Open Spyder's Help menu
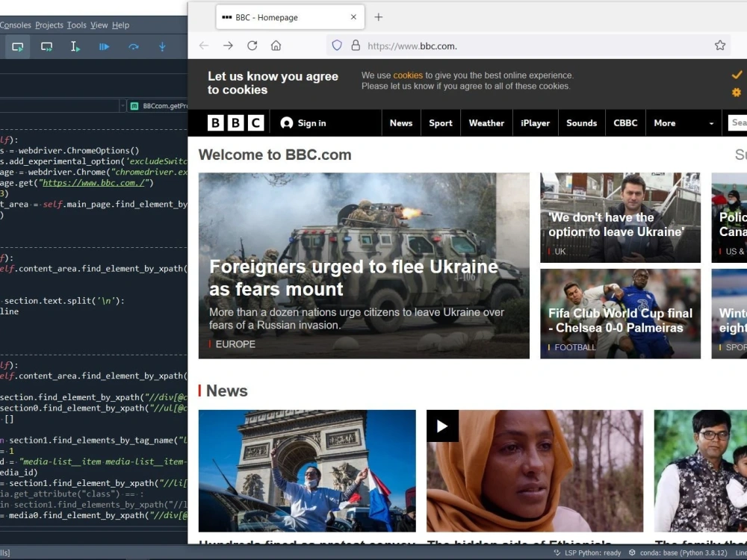 120,25
